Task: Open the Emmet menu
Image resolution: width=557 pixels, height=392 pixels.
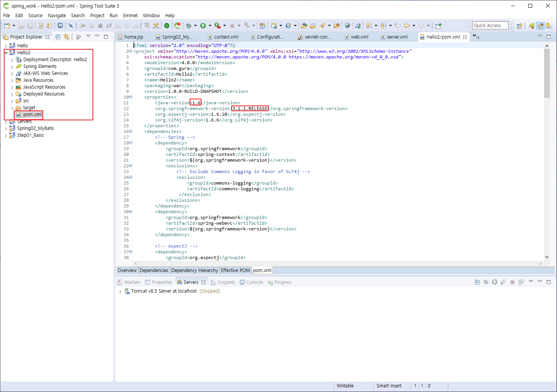Action: click(130, 15)
